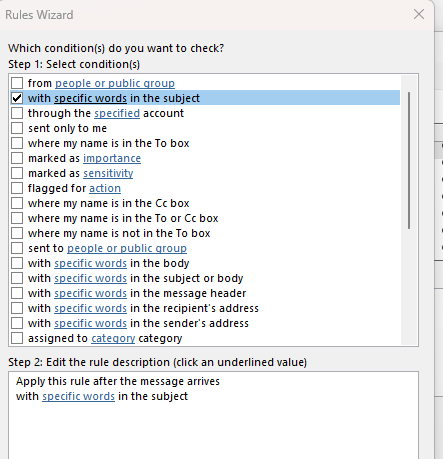Close the Rules Wizard dialog
Image resolution: width=443 pixels, height=459 pixels.
419,14
